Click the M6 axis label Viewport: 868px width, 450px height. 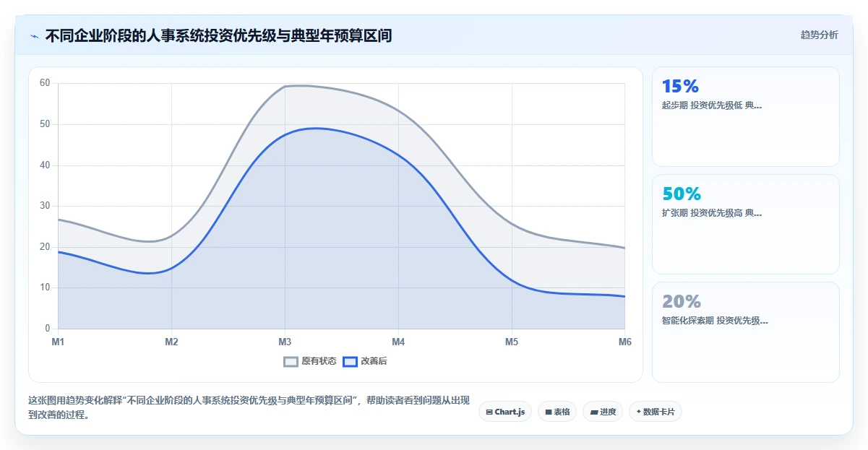(x=625, y=342)
